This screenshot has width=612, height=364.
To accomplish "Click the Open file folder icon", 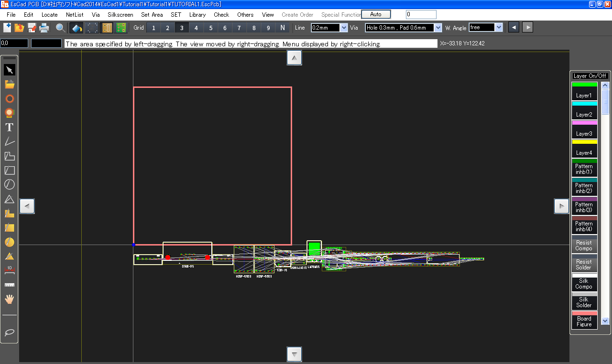I will (20, 28).
